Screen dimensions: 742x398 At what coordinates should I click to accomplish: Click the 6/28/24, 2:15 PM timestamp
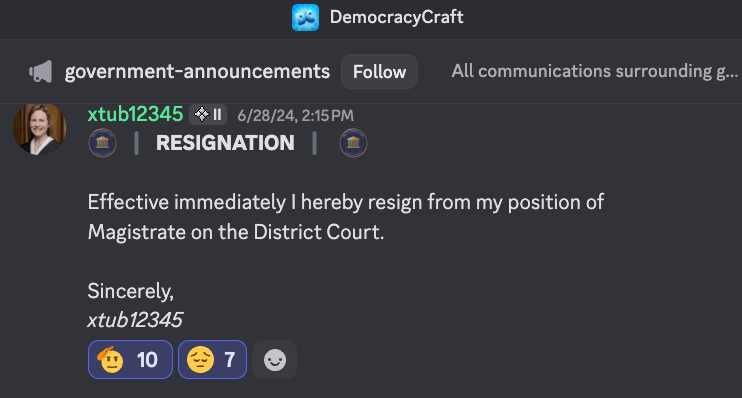tap(295, 115)
